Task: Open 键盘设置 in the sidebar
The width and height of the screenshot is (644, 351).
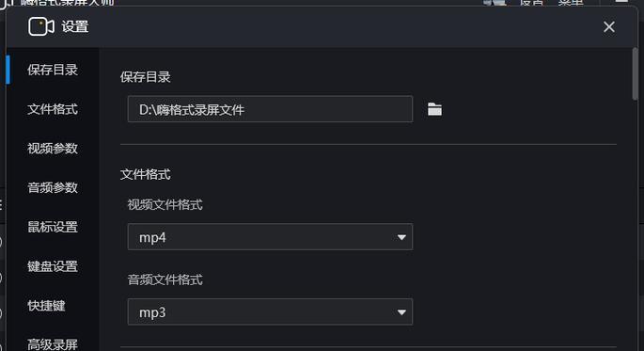Action: pos(53,266)
